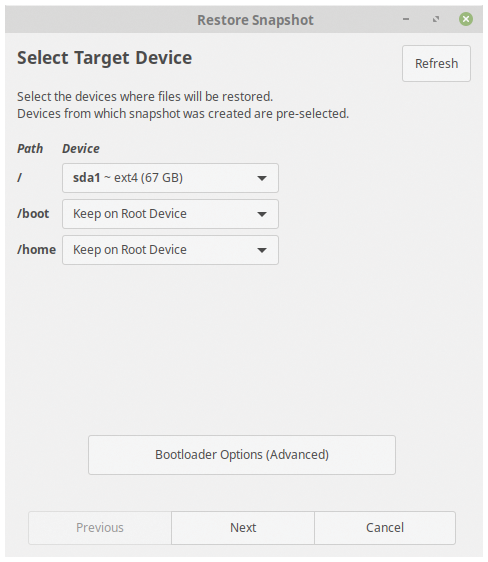Click arrow icon on /home combo box
488x562 pixels.
262,250
